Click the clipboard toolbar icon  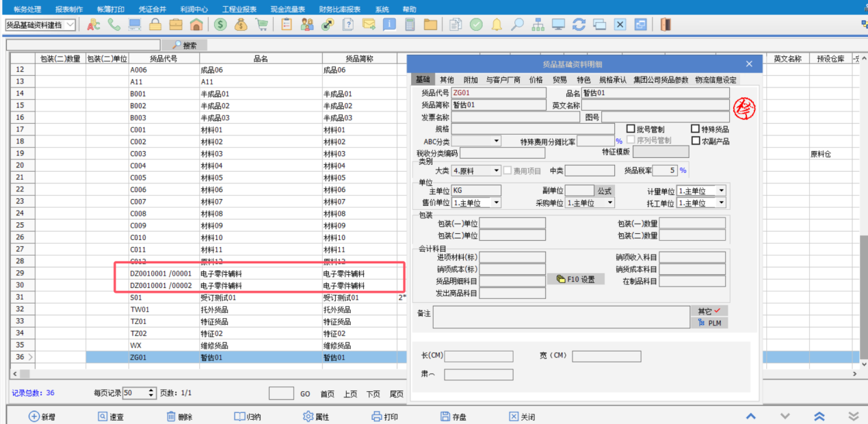pos(286,25)
